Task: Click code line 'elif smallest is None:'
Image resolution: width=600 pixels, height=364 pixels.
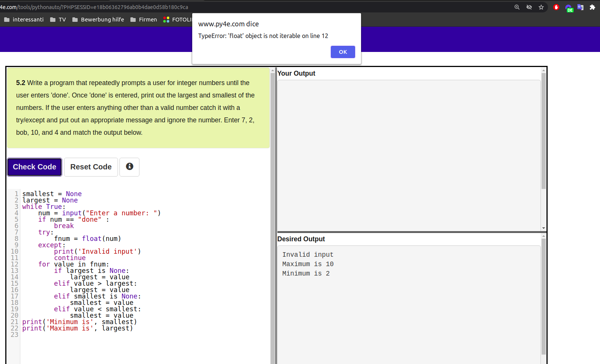Action: 97,296
